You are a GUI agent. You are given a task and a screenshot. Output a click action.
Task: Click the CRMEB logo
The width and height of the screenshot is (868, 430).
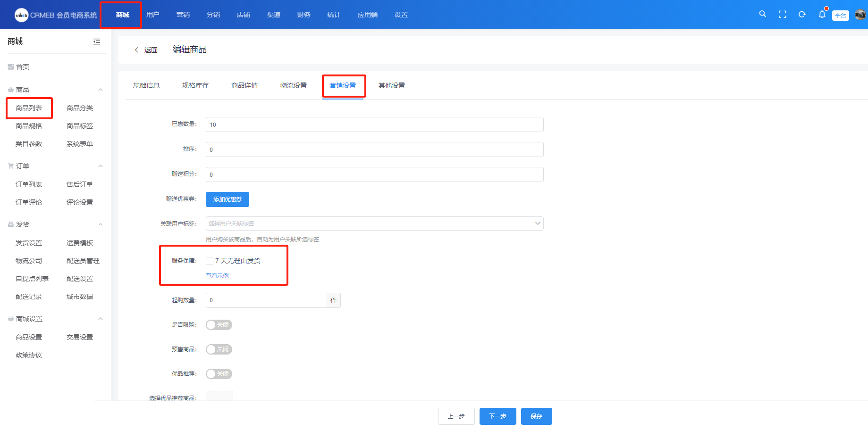[22, 15]
